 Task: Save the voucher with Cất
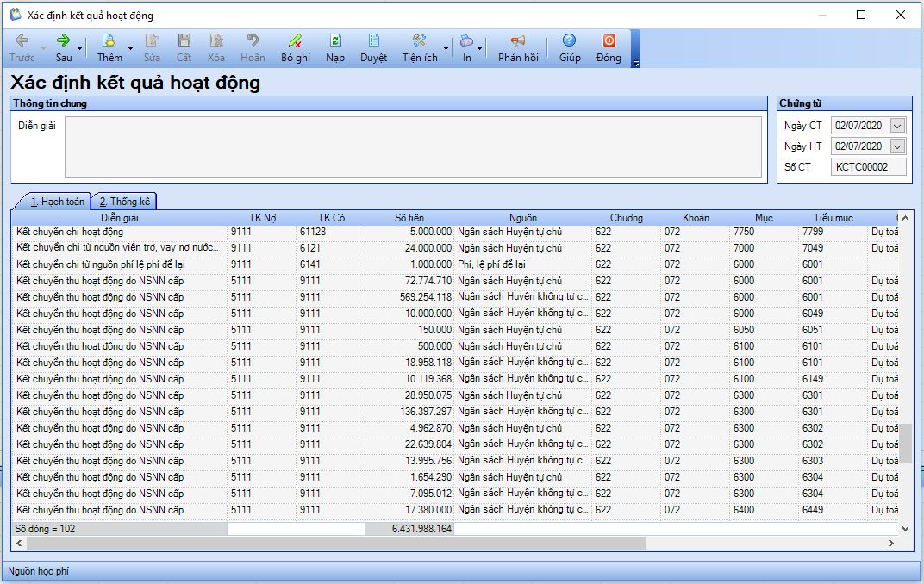click(184, 48)
